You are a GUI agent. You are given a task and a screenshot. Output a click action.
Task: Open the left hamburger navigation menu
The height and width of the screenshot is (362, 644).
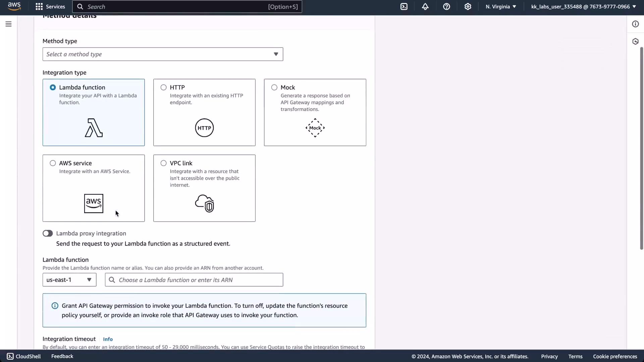point(8,24)
